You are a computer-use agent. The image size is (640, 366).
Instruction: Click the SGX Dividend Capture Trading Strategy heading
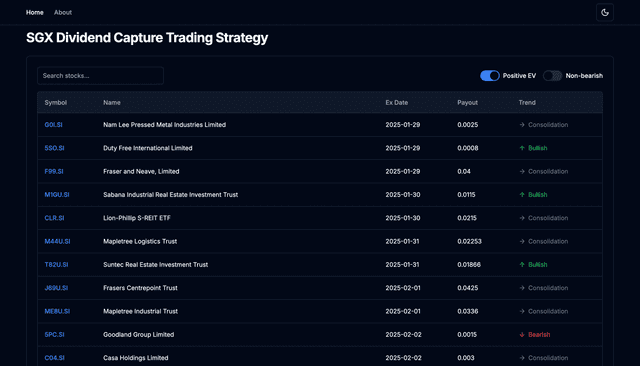(147, 38)
